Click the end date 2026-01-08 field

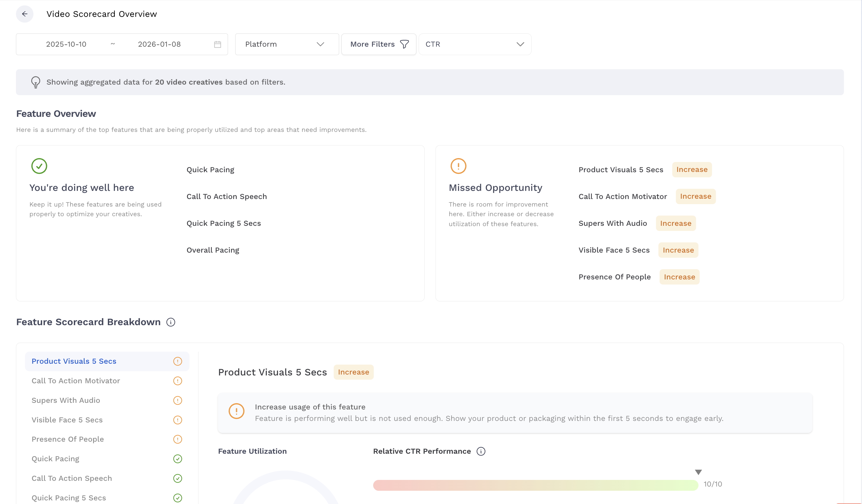[x=159, y=45]
